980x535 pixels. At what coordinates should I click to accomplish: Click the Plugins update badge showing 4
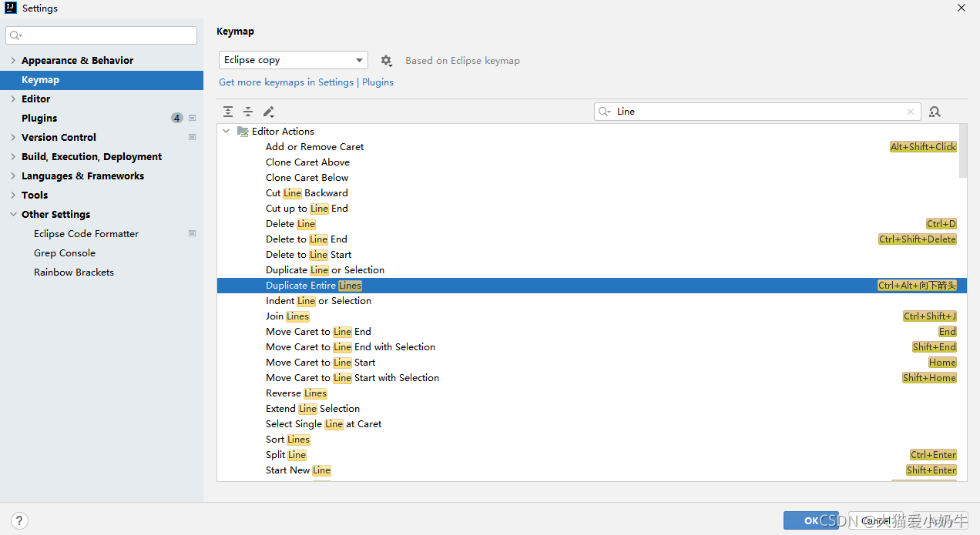point(177,118)
